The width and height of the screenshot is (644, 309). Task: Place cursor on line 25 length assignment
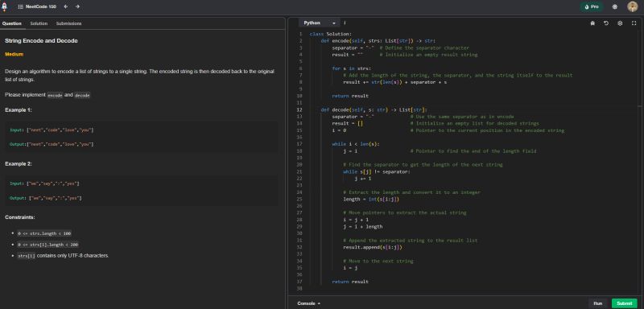371,199
